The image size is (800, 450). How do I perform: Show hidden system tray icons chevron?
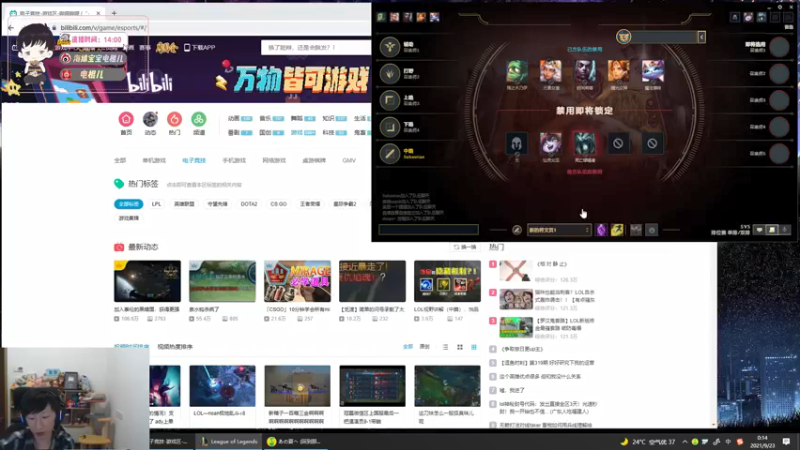point(684,441)
